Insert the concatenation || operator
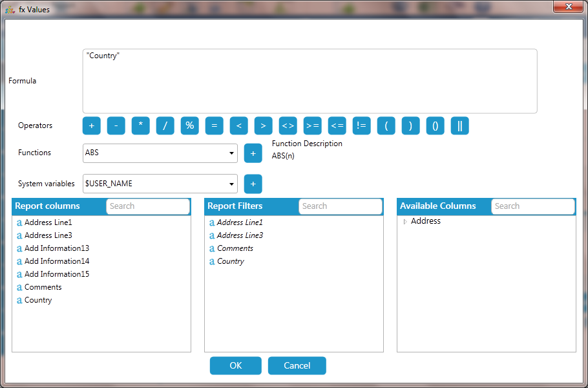Screen dimensions: 588x388 pyautogui.click(x=459, y=125)
